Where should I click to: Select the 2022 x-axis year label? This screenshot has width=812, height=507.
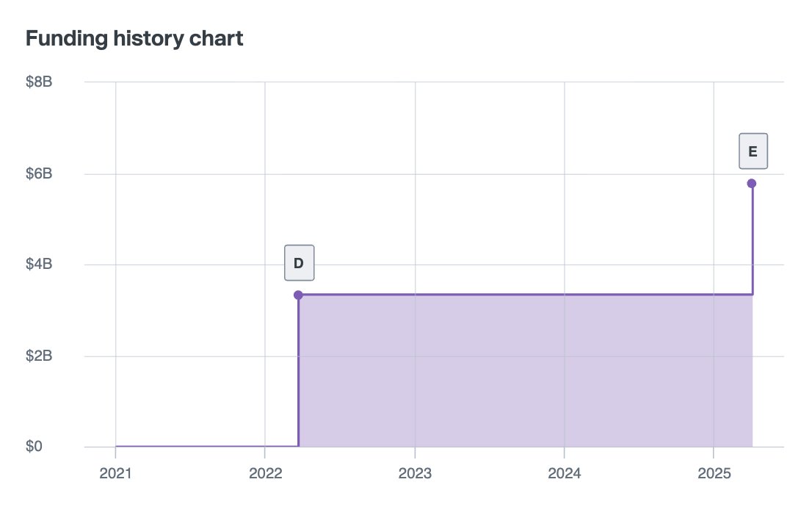click(x=265, y=473)
